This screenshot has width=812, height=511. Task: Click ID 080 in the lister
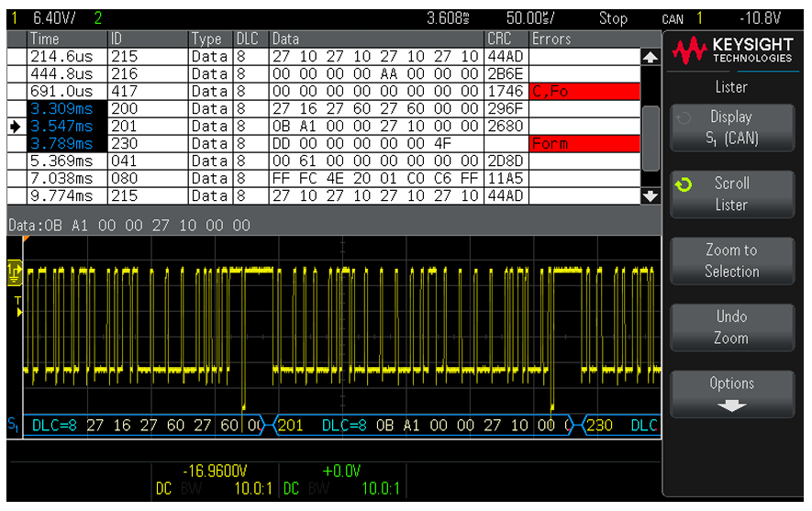pyautogui.click(x=148, y=179)
